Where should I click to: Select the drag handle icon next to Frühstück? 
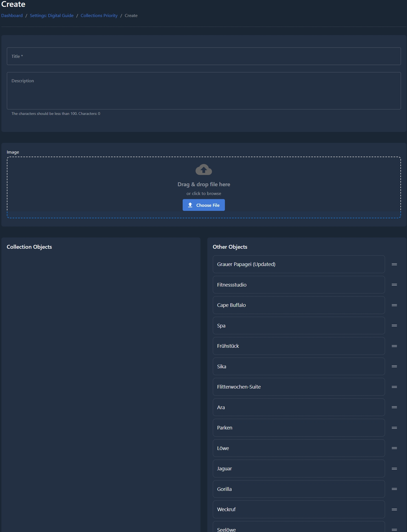click(394, 346)
